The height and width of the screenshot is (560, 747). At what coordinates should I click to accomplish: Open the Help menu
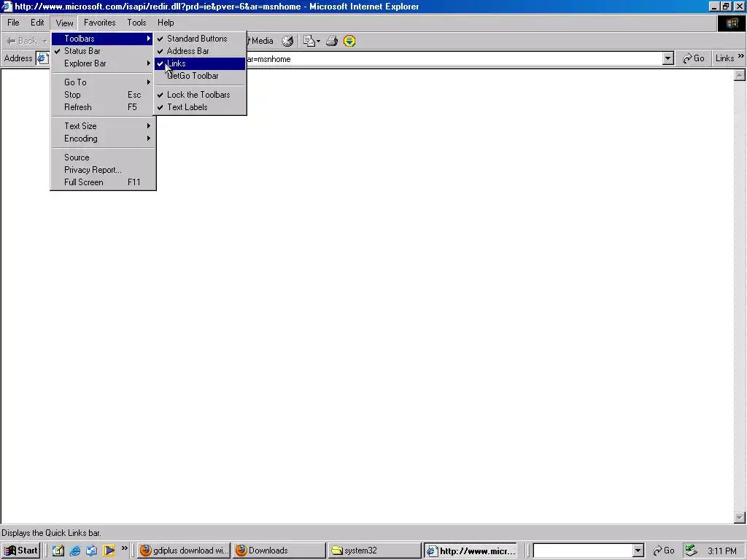(x=166, y=23)
